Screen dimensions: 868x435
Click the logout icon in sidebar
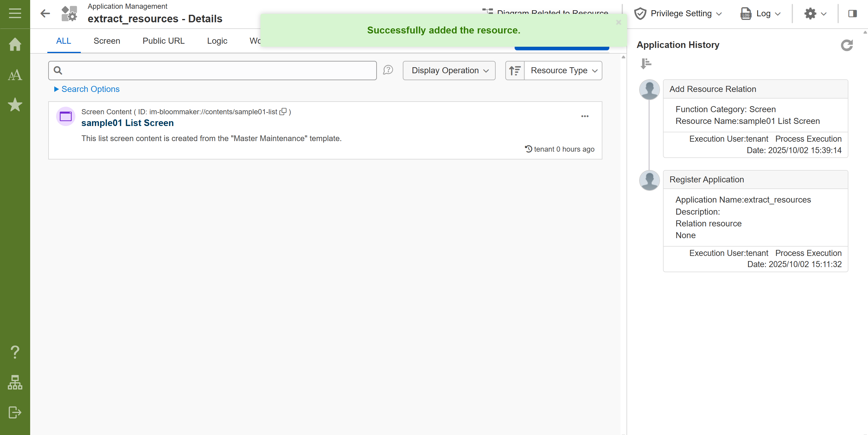coord(15,412)
